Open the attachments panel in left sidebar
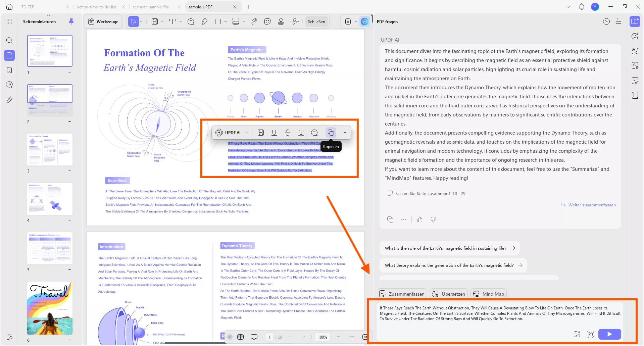Screen dimensions: 644x346 pos(9,100)
